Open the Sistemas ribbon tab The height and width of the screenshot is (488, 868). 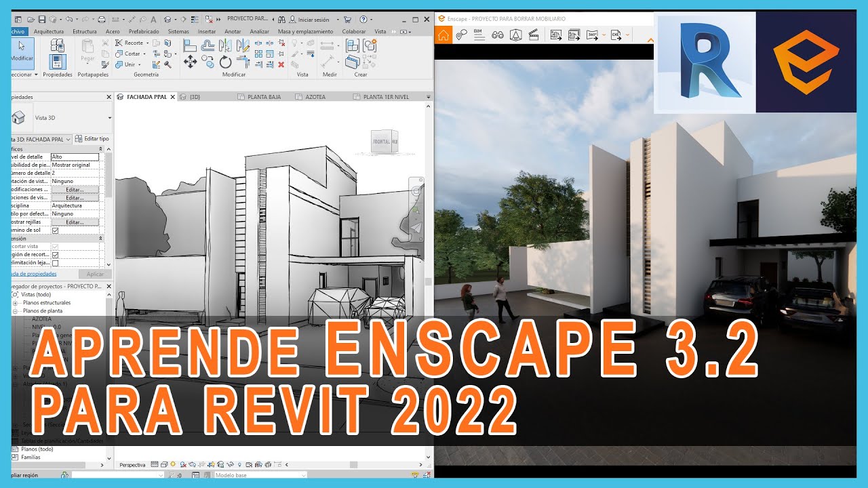pyautogui.click(x=178, y=31)
